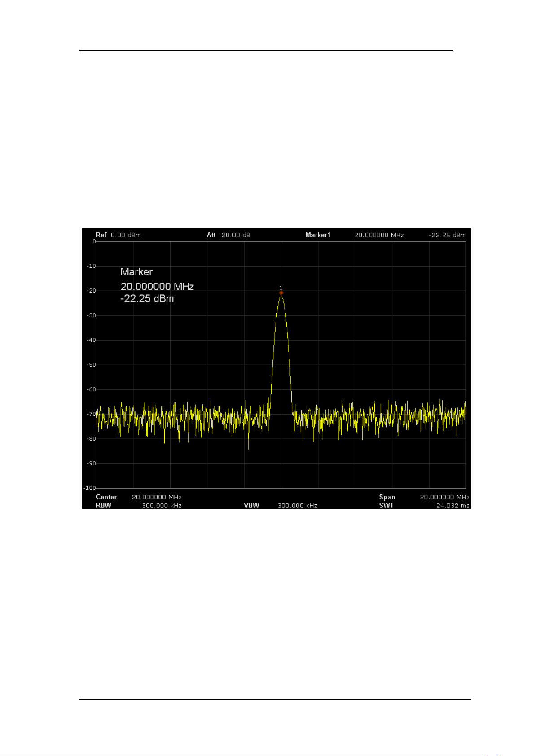Click the -70 axis label

(91, 414)
